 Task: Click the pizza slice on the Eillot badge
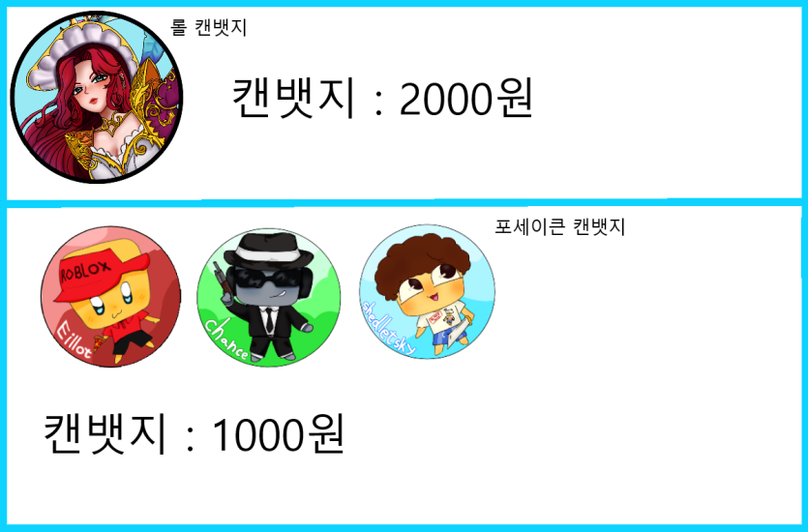pyautogui.click(x=100, y=343)
